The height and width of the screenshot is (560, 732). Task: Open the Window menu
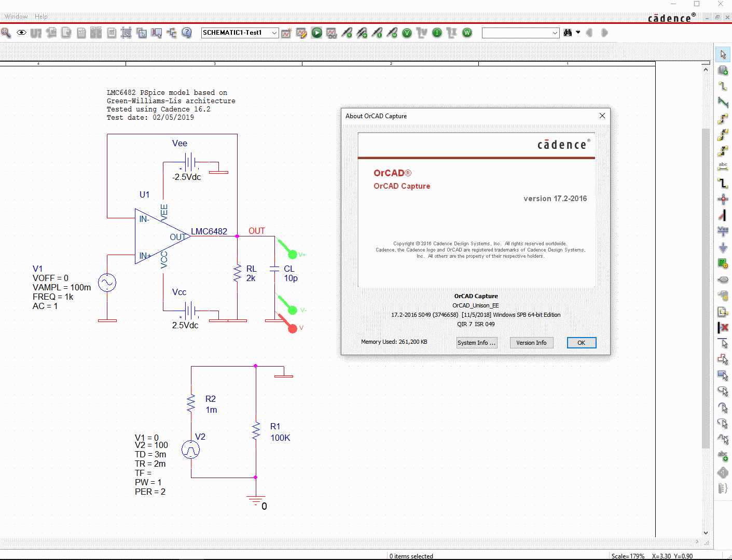(16, 17)
